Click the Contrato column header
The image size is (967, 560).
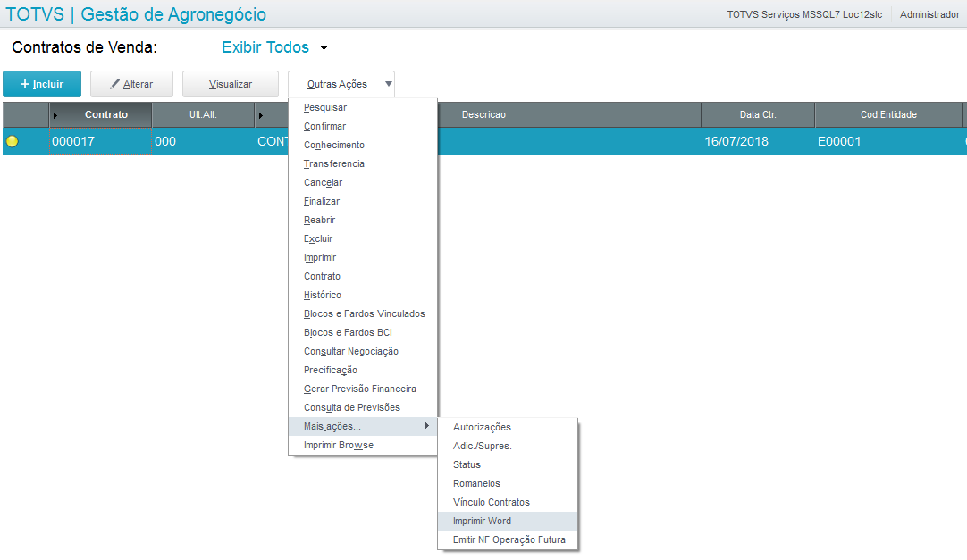100,115
